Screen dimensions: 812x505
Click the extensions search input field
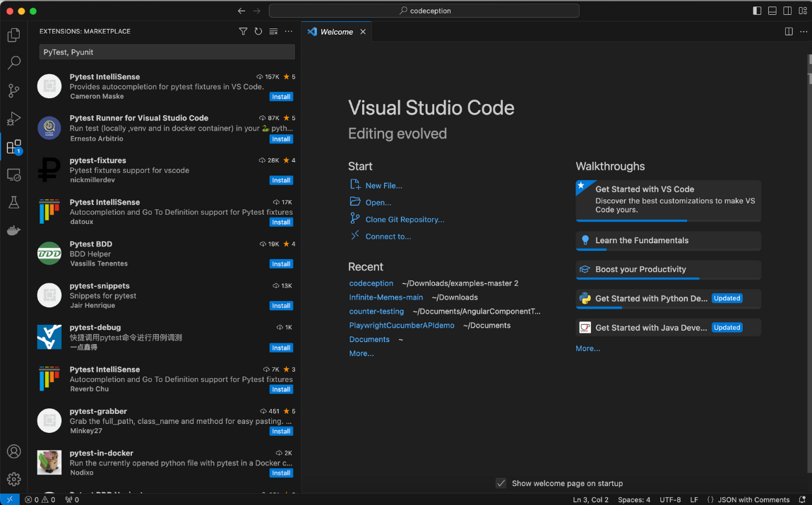tap(167, 52)
